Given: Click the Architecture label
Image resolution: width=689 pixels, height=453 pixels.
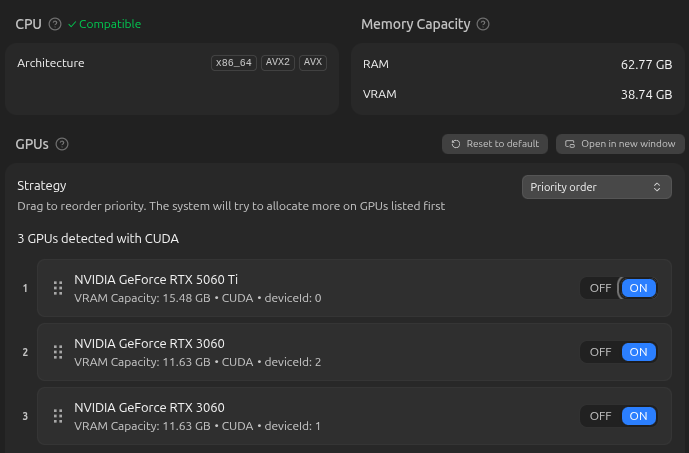Looking at the screenshot, I should point(51,63).
